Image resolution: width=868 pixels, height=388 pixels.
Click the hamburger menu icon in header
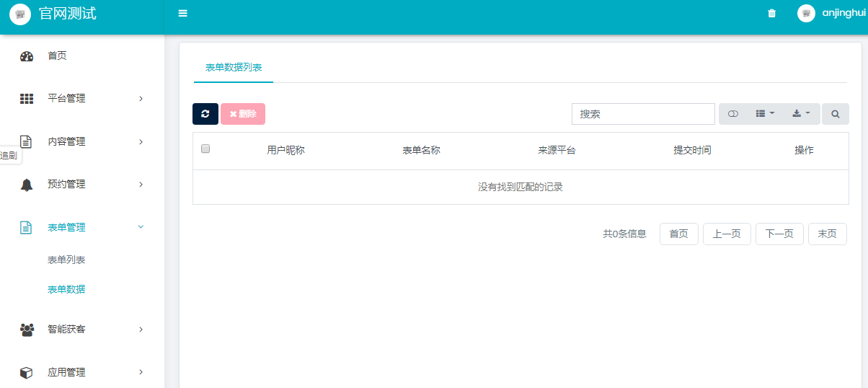pos(182,13)
